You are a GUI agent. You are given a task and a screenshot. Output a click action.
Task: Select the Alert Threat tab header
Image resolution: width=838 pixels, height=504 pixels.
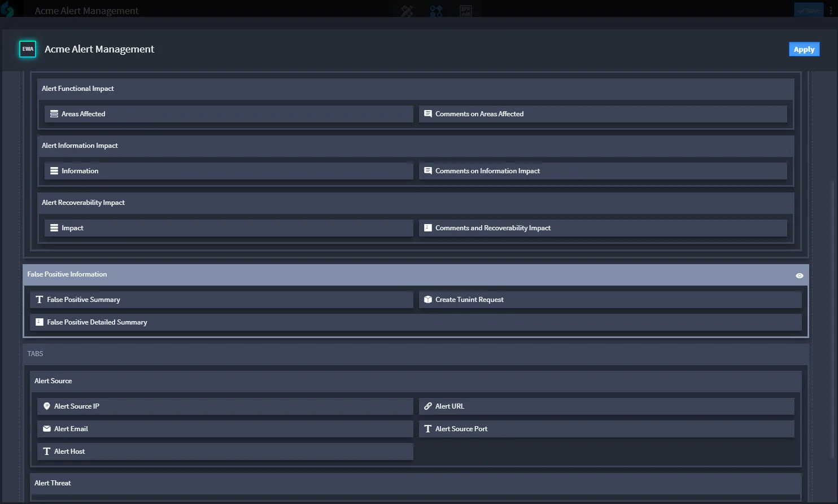(x=416, y=483)
